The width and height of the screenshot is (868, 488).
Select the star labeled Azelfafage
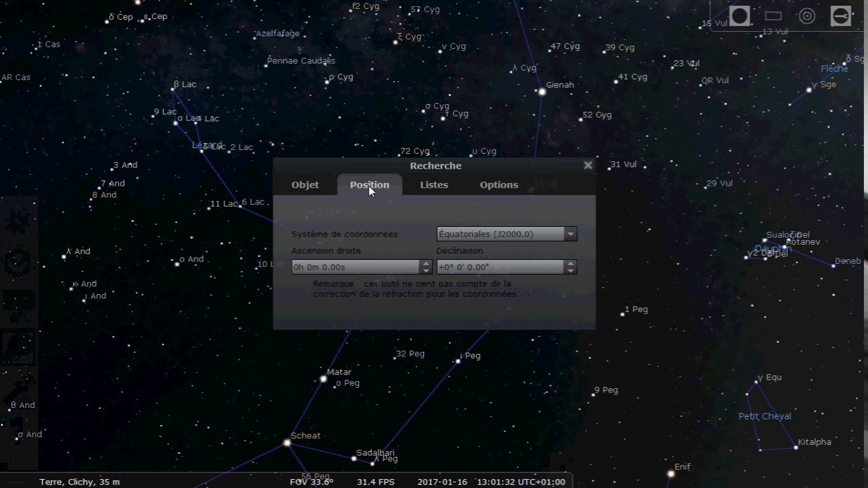coord(254,38)
